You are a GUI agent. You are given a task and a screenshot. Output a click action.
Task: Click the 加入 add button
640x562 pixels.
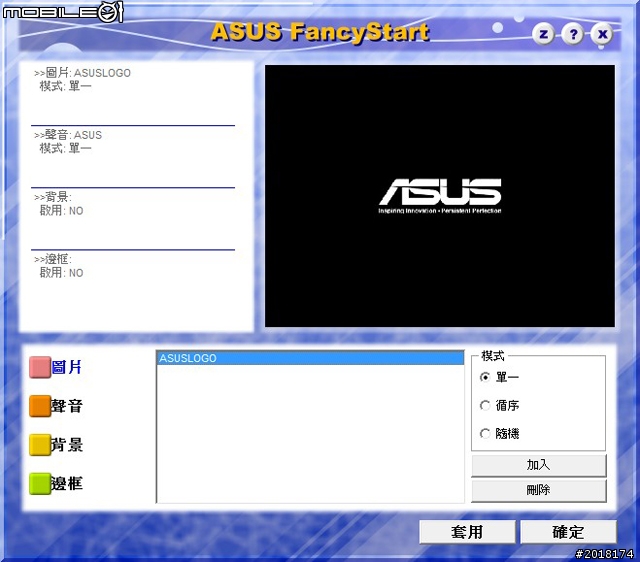[539, 465]
